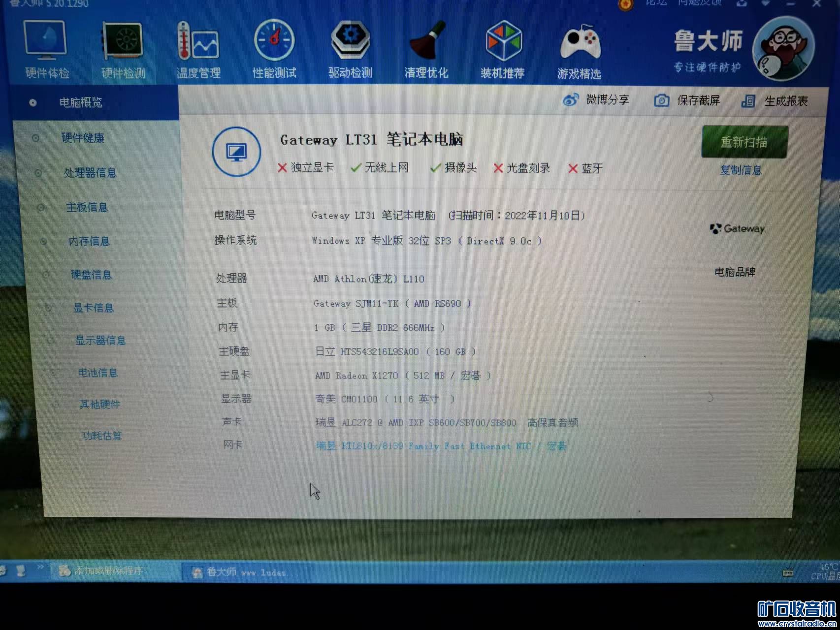
Task: Click the keyboard icon in system tray
Action: 788,573
